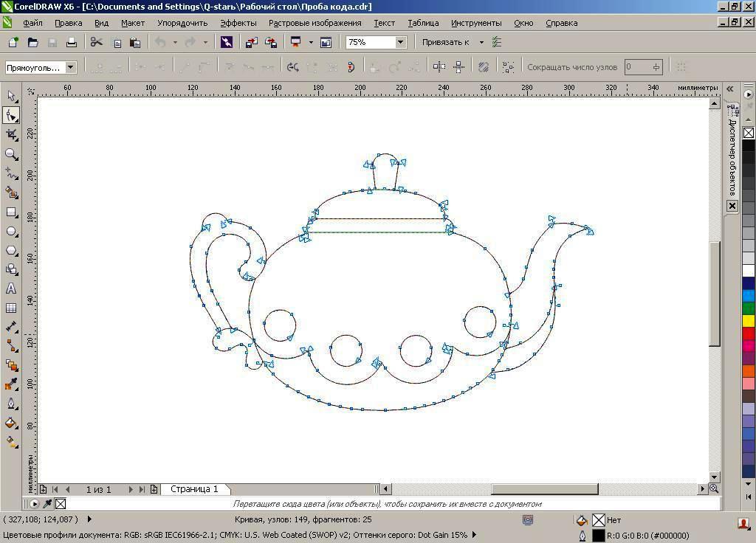Screen dimensions: 756x543
Task: Select the Table tool
Action: [x=11, y=308]
